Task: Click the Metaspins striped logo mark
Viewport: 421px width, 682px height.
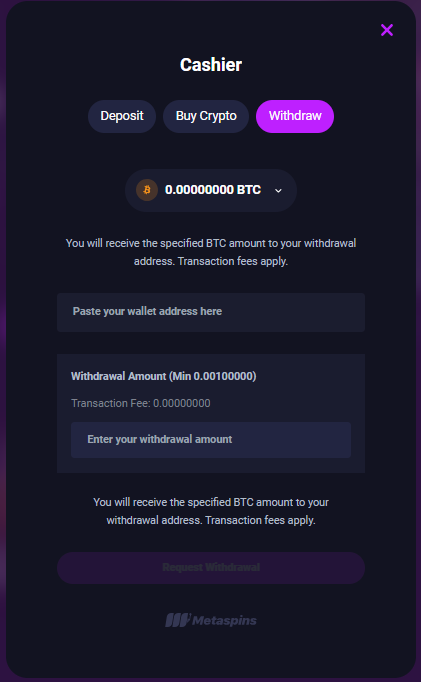Action: tap(177, 620)
